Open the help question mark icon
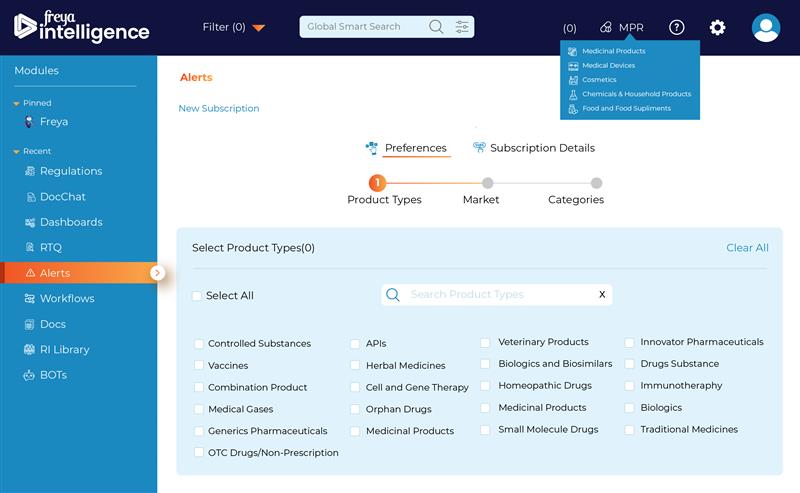This screenshot has width=800, height=493. tap(677, 27)
